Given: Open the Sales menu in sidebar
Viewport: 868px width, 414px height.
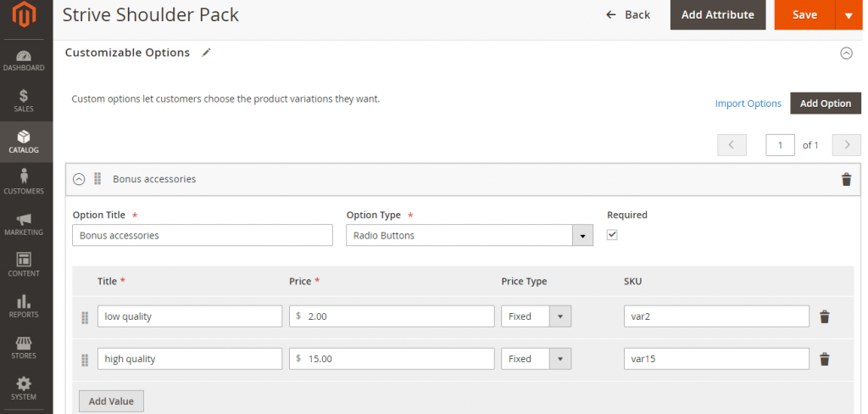Looking at the screenshot, I should pos(24,101).
